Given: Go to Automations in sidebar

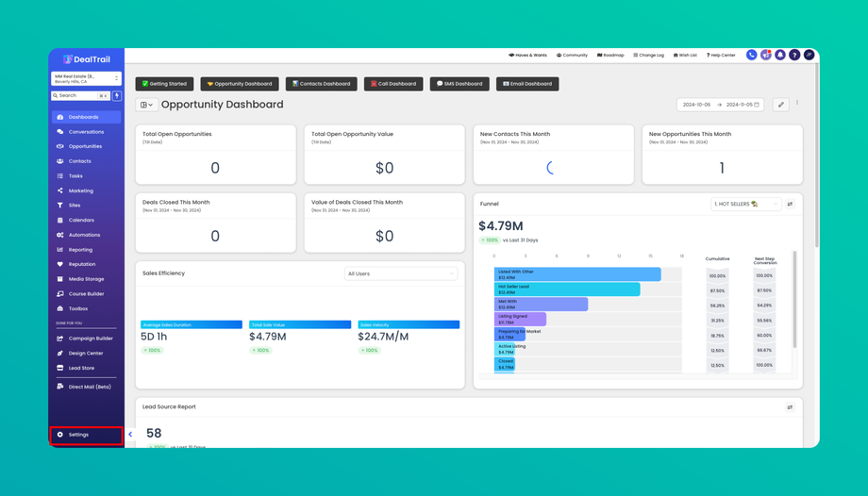Looking at the screenshot, I should [87, 235].
